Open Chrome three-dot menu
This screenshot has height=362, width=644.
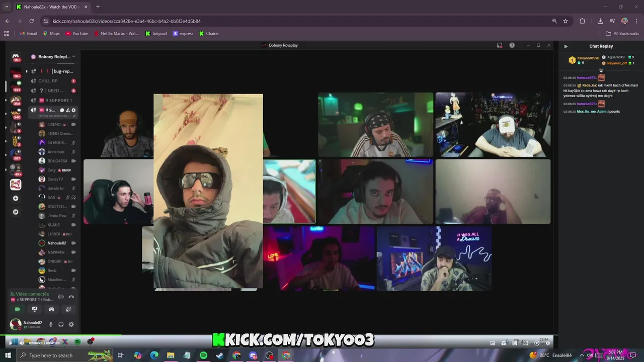pyautogui.click(x=636, y=21)
